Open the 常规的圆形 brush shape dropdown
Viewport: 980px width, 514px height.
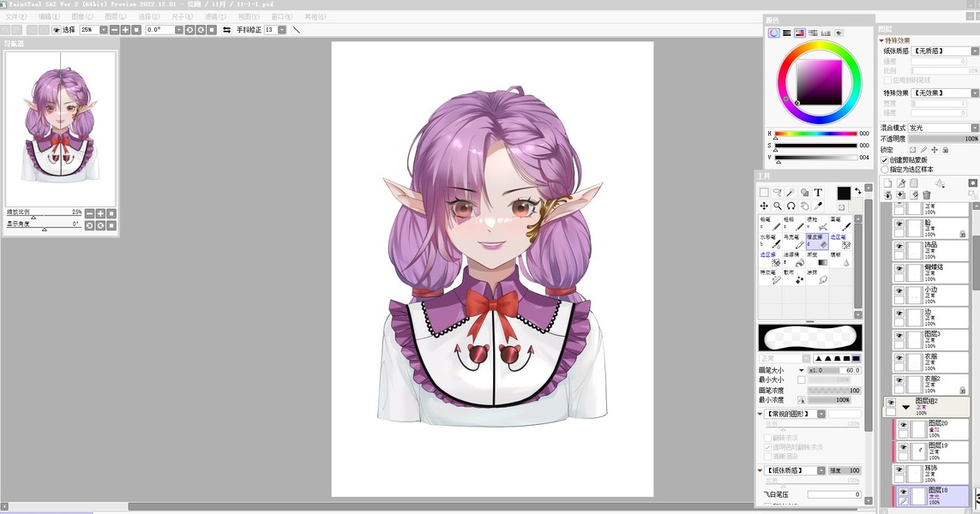point(821,414)
